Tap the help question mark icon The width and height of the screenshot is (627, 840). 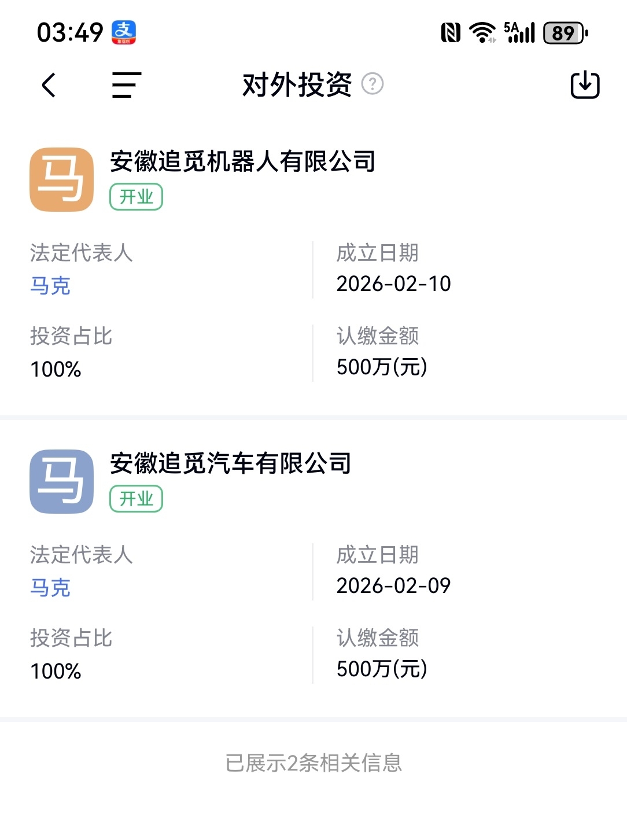tap(372, 84)
